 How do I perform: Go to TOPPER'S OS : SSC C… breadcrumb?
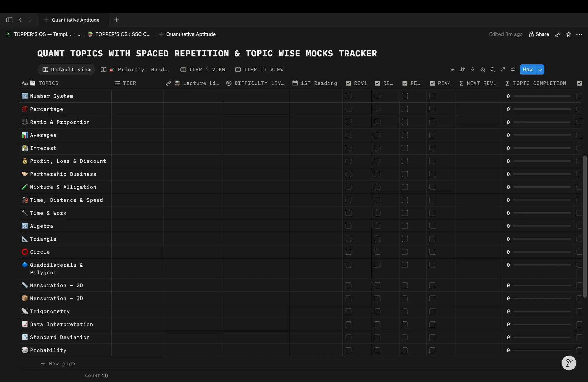click(119, 34)
